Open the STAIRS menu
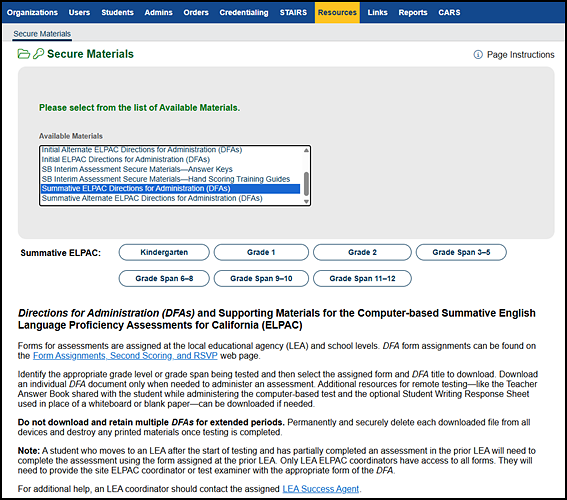The image size is (567, 500). [x=293, y=13]
